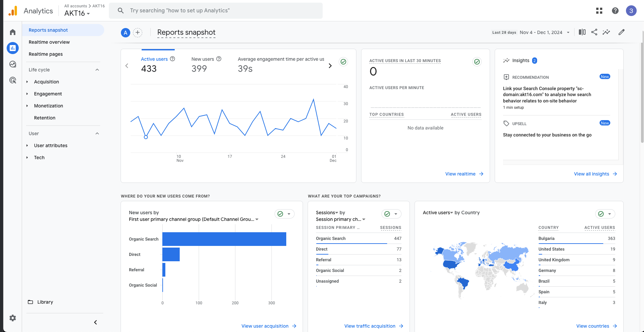Click the Active users help icon
The height and width of the screenshot is (332, 644).
pos(172,59)
